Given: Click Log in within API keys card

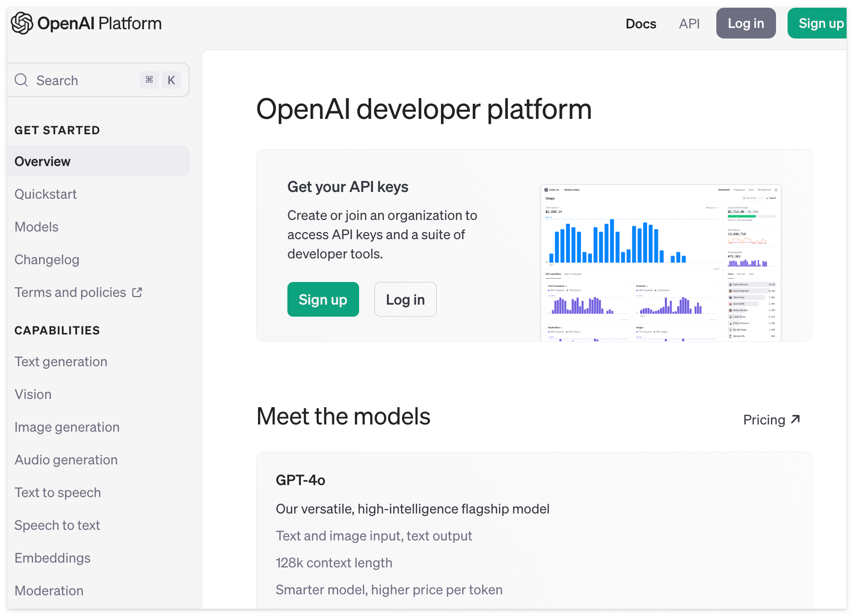Looking at the screenshot, I should pos(405,299).
